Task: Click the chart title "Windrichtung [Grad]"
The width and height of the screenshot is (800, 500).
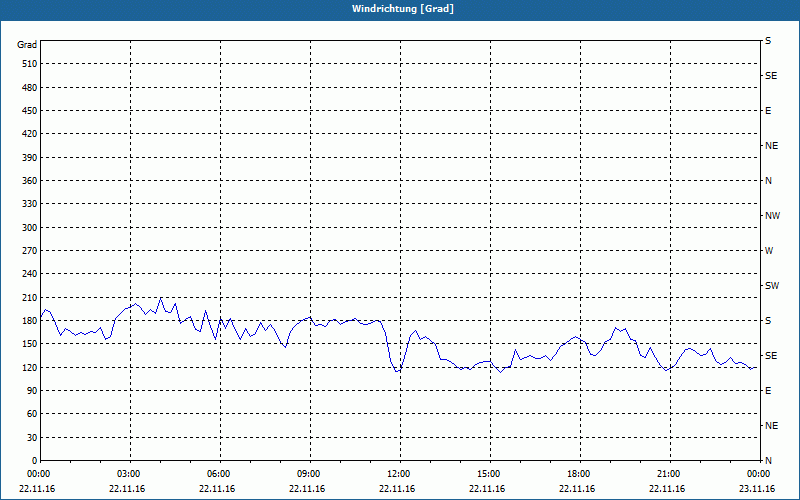Action: click(x=403, y=9)
